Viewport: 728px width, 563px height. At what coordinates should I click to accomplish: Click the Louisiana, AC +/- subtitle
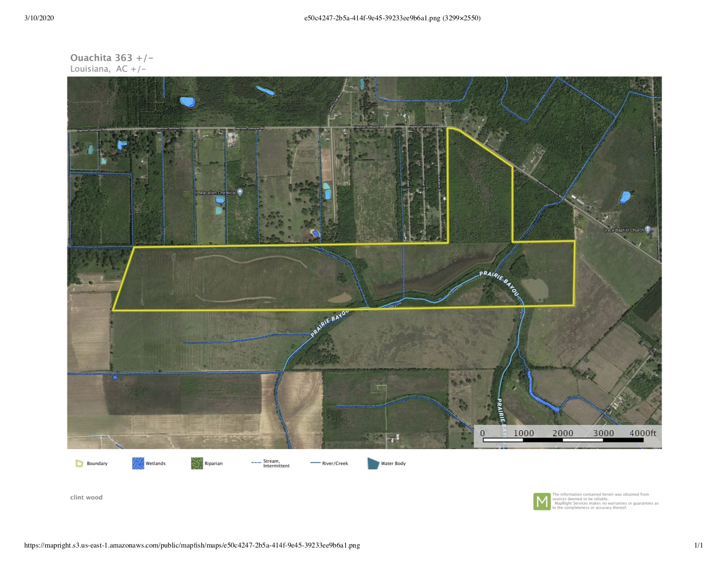pyautogui.click(x=108, y=69)
